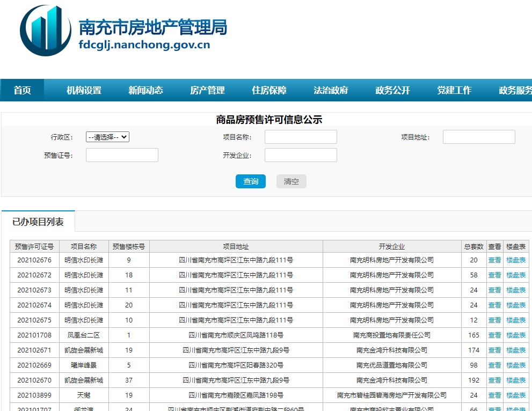This screenshot has width=532, height=411.
Task: Open 楼盘表 for permit 202102674
Action: 516,305
